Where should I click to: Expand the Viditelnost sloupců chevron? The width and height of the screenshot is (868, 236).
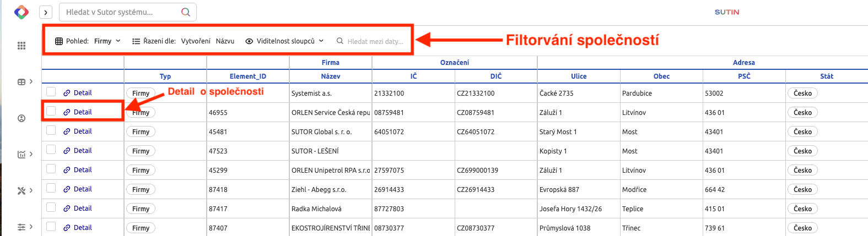(x=321, y=41)
